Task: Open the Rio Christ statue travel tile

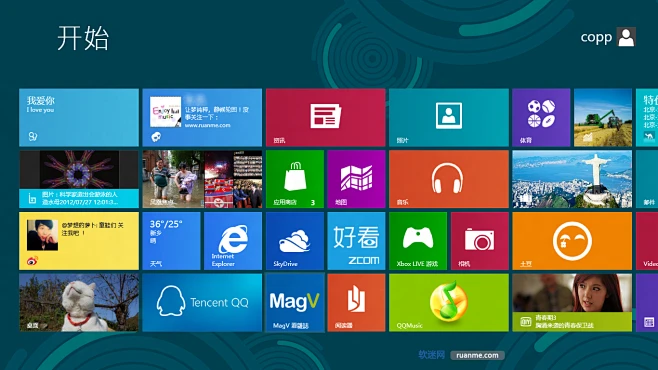Action: point(572,179)
